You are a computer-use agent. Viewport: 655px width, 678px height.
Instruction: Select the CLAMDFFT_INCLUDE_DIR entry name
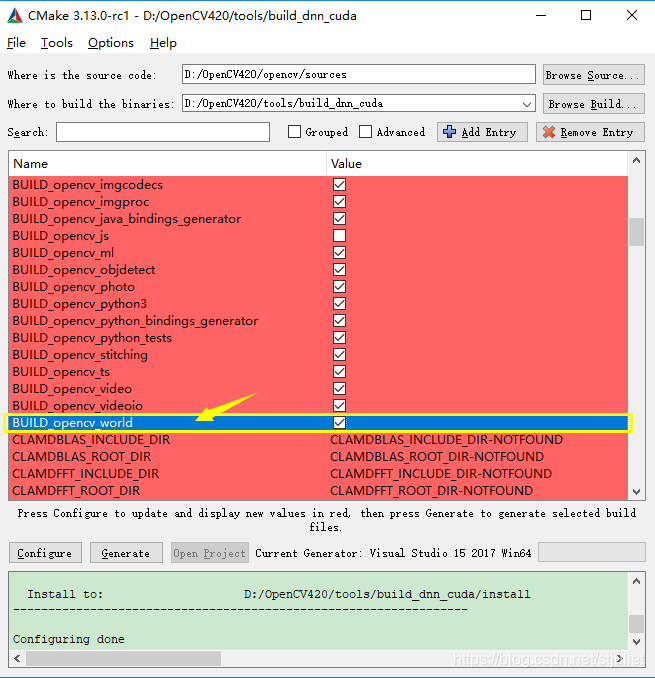tap(86, 473)
